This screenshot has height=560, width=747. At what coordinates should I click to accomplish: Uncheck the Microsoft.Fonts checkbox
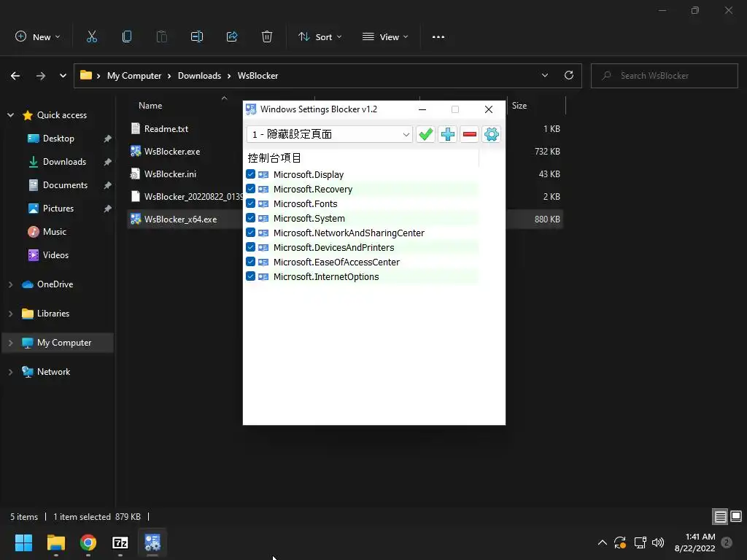[251, 204]
